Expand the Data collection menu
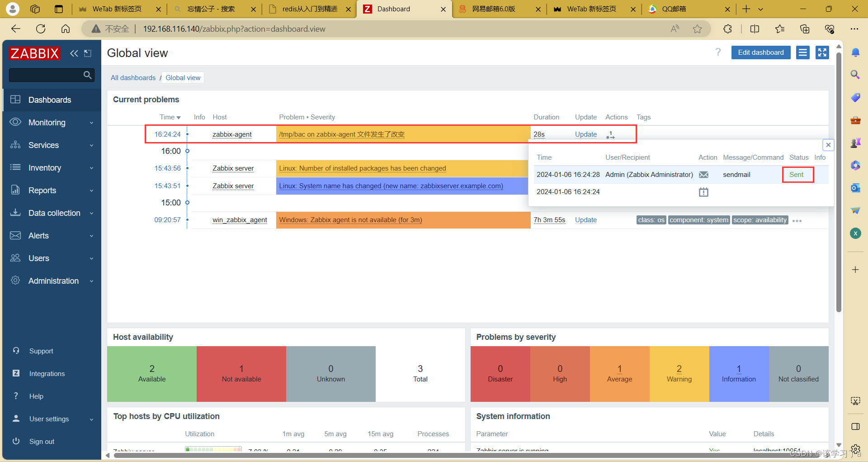 (x=52, y=213)
